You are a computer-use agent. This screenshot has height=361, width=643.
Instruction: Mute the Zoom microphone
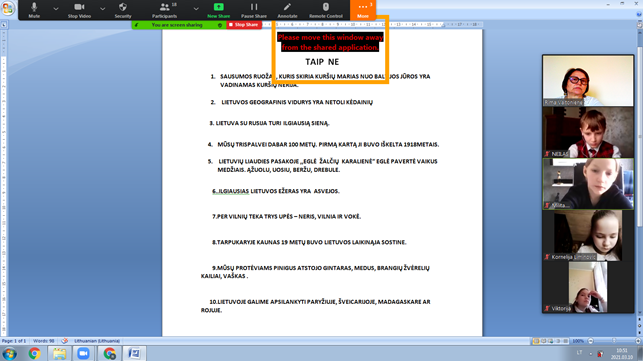click(34, 10)
